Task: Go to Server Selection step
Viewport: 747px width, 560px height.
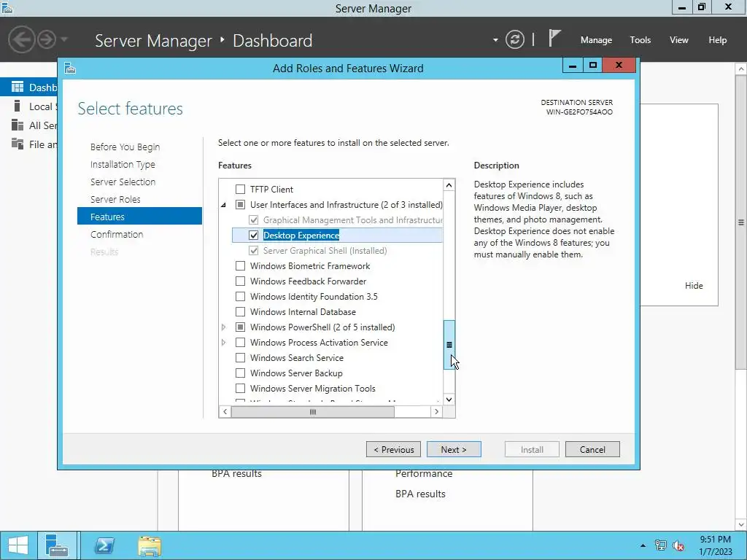Action: [x=123, y=182]
